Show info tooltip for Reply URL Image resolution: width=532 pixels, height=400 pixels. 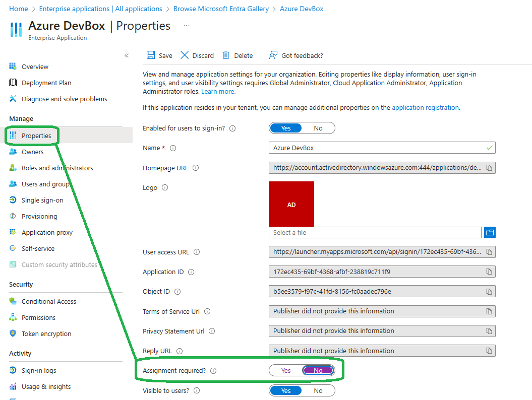click(180, 351)
